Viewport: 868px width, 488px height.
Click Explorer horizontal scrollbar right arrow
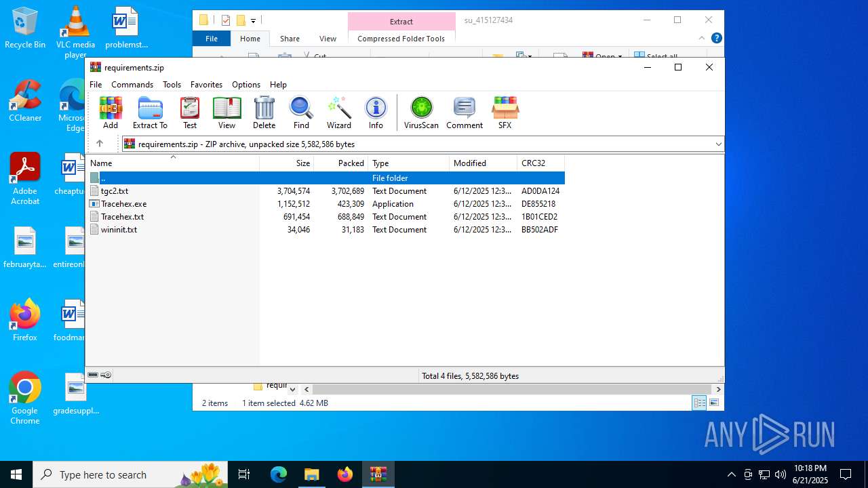[718, 389]
